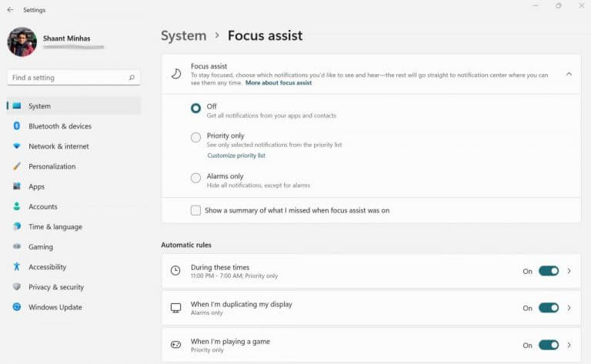Toggle During these times switch
Screen dimensions: 591x364
[x=549, y=271]
